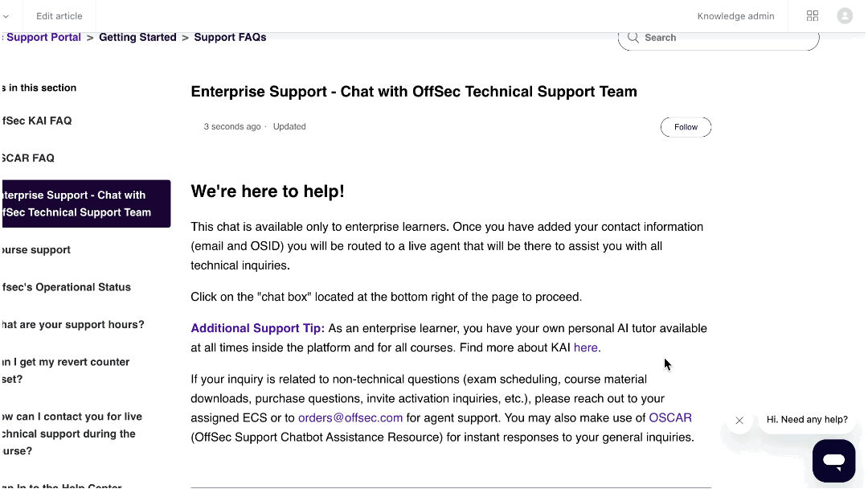Open the Knowledge admin menu

click(x=735, y=16)
